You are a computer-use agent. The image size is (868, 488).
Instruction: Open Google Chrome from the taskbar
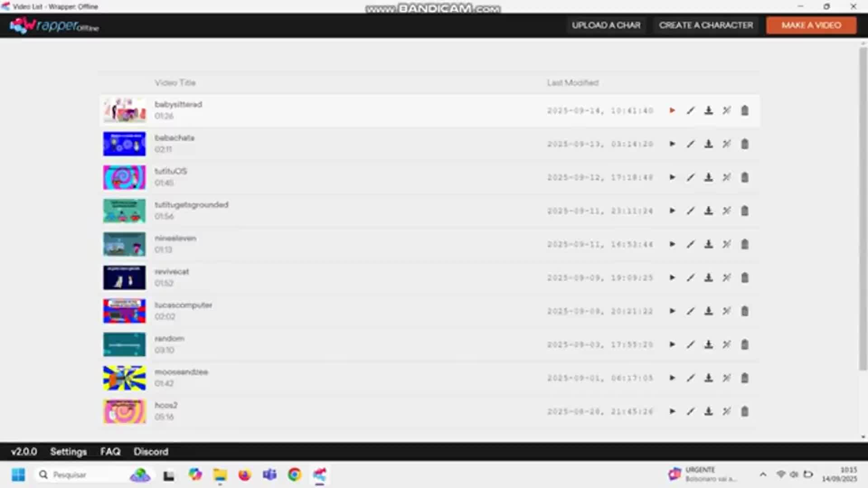pyautogui.click(x=294, y=474)
